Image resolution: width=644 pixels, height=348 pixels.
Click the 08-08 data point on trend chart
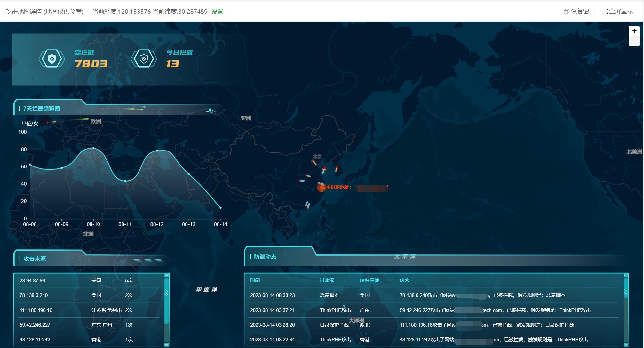[x=30, y=165]
